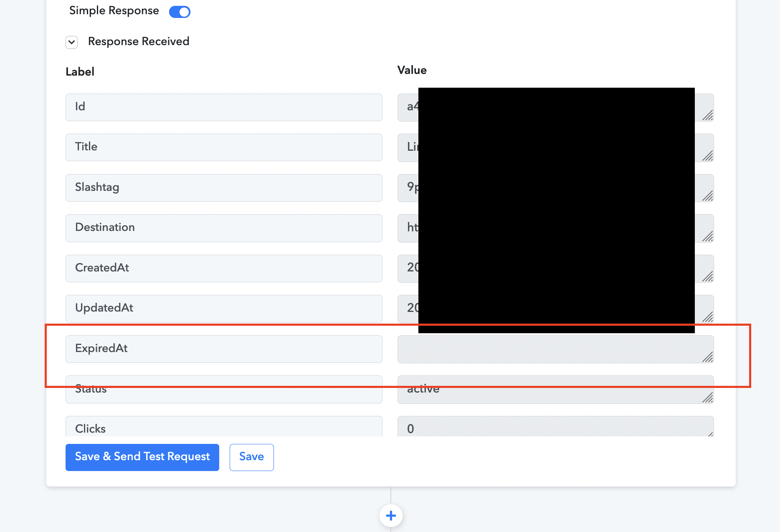Viewport: 780px width, 532px height.
Task: Collapse the Response Received section
Action: [x=72, y=42]
